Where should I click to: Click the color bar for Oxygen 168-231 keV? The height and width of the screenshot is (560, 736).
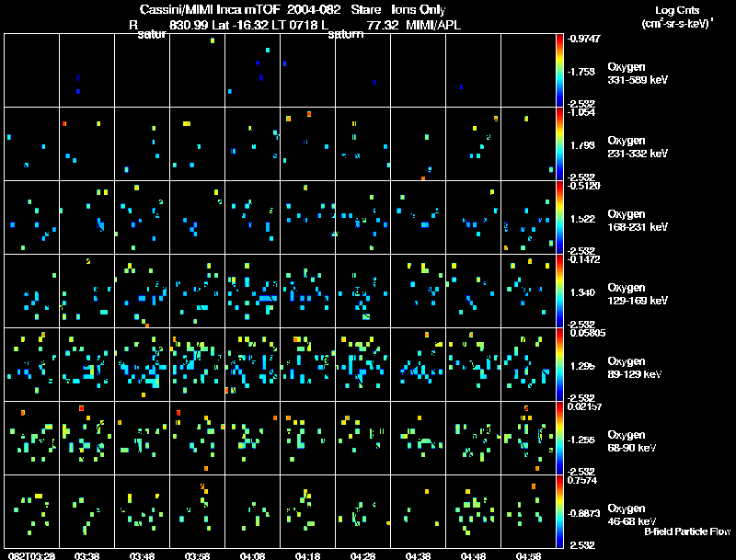pos(559,217)
